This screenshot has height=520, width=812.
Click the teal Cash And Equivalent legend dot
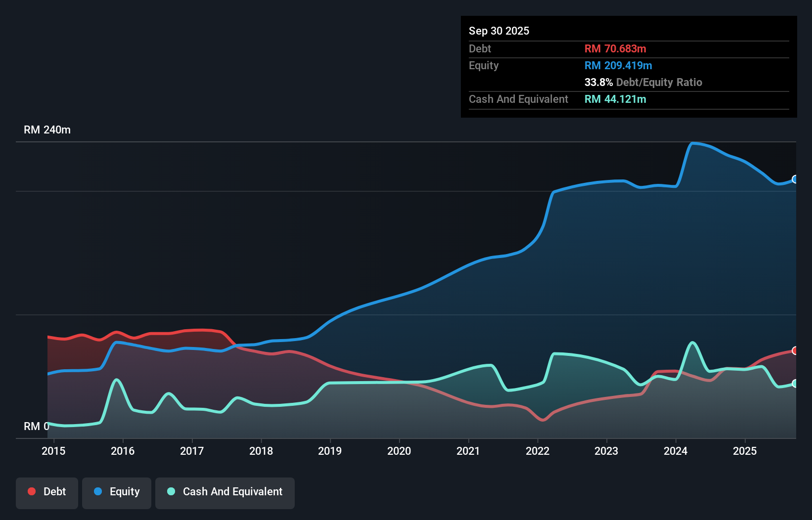click(x=171, y=491)
